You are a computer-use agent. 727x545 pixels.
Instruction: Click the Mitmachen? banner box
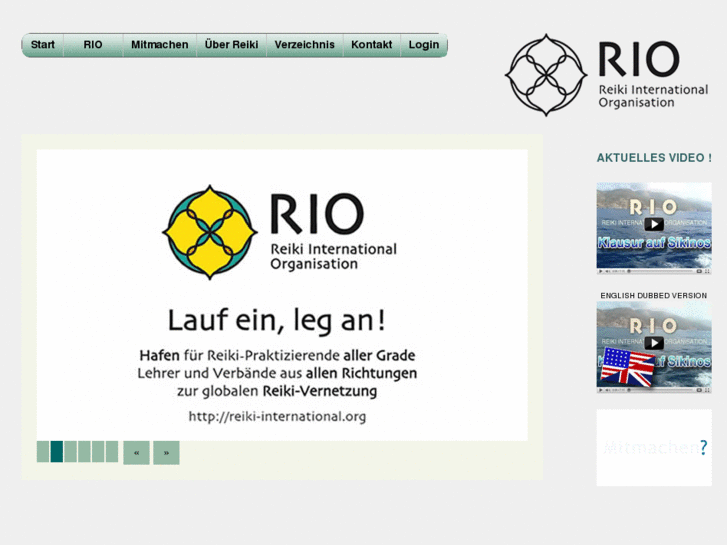(x=654, y=448)
